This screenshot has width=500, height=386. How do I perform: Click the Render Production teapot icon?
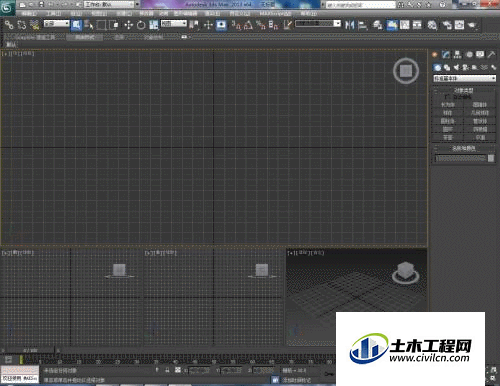point(472,25)
